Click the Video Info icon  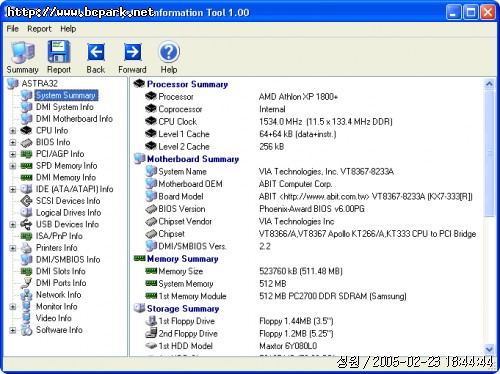coord(26,318)
